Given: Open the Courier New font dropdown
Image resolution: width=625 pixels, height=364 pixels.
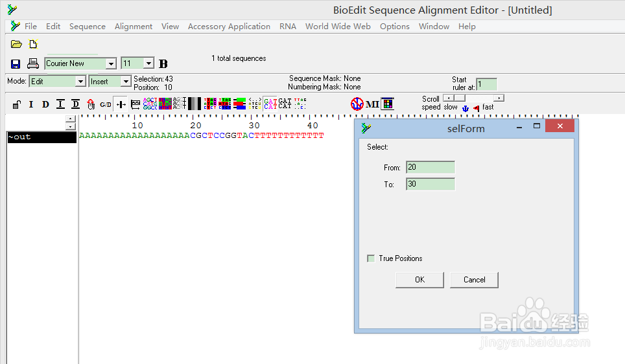Looking at the screenshot, I should (111, 63).
